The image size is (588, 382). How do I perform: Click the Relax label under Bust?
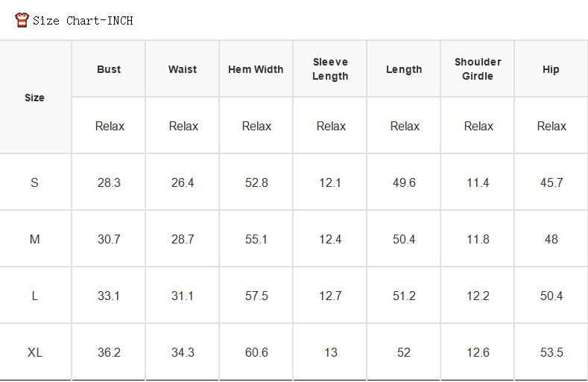[110, 126]
